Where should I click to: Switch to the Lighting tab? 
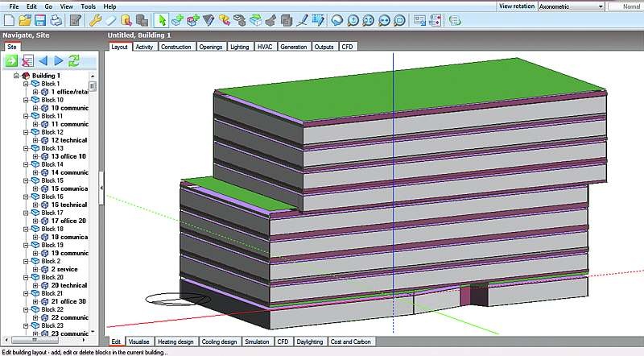pos(240,47)
